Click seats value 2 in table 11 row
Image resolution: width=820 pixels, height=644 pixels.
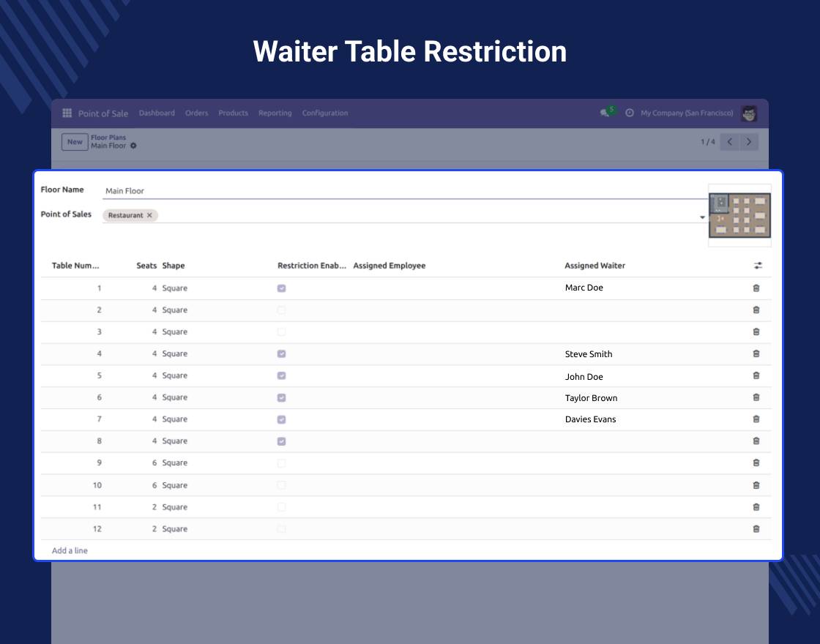tap(154, 507)
